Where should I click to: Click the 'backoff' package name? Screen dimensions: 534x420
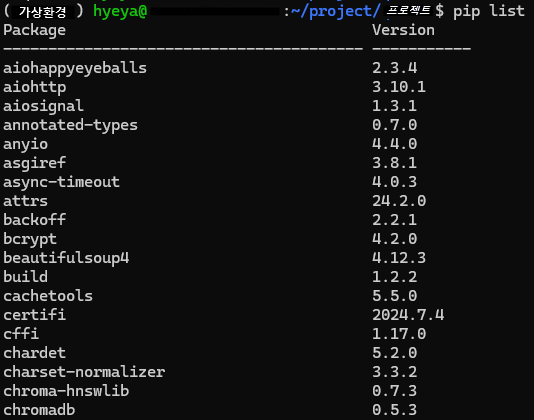tap(34, 220)
